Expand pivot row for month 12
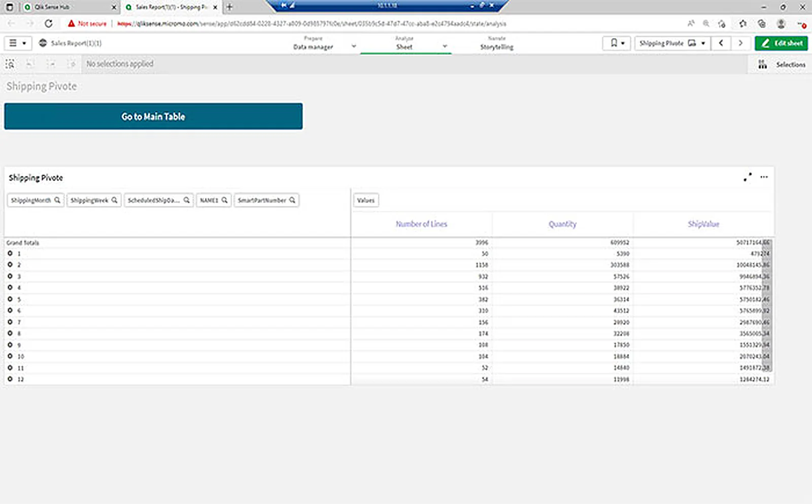Screen dimensions: 812x504 click(10, 379)
